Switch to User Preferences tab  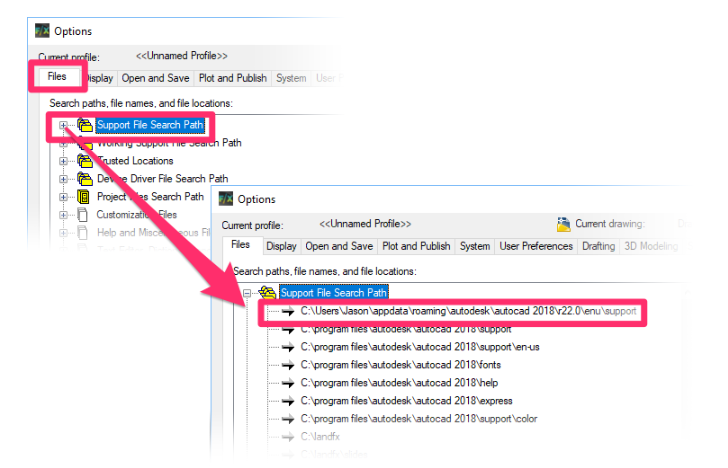point(536,247)
